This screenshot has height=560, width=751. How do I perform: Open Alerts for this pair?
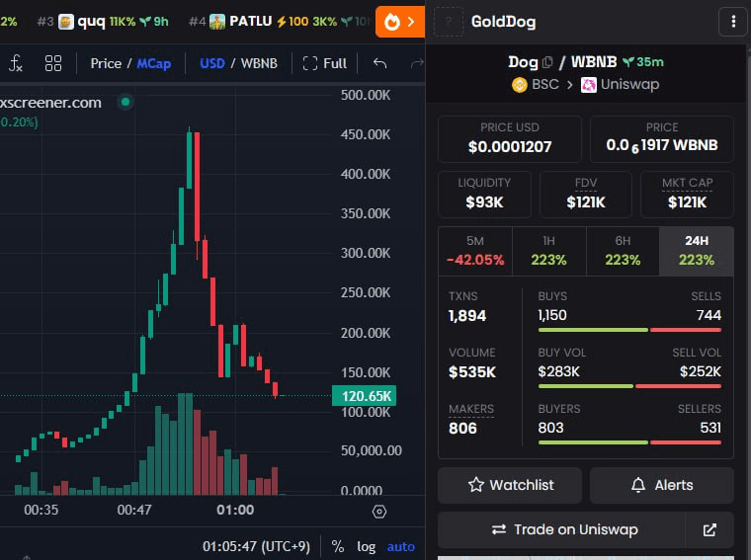(x=662, y=485)
